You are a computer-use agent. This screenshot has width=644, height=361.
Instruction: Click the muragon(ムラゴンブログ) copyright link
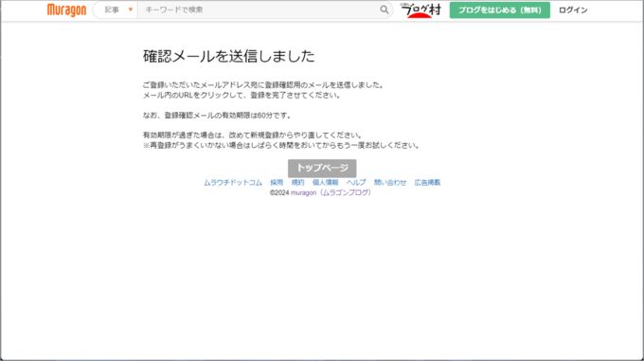tap(331, 192)
